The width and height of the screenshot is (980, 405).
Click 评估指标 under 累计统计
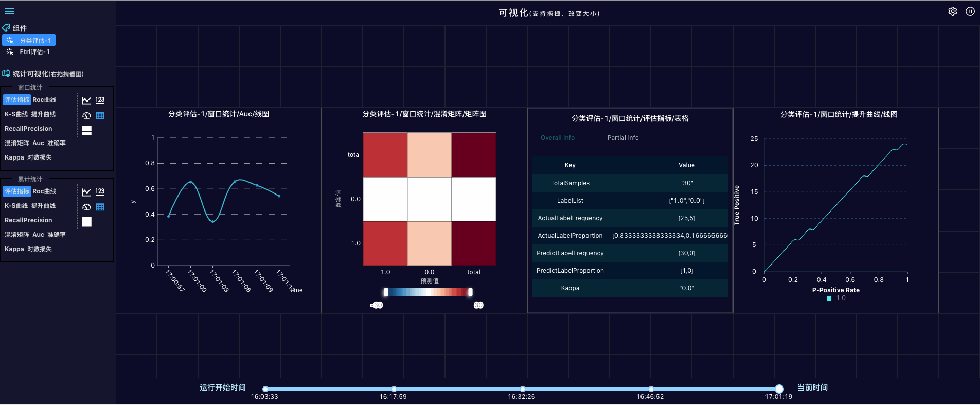pyautogui.click(x=17, y=191)
